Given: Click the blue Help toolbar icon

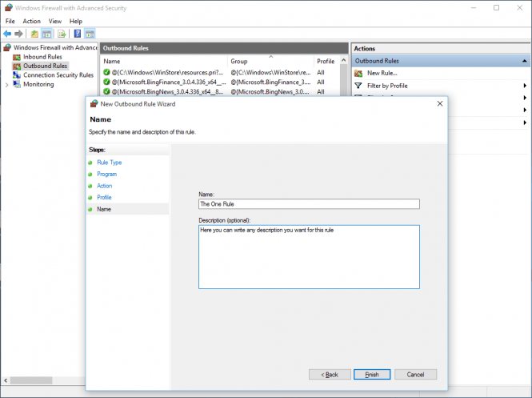Looking at the screenshot, I should (78, 34).
